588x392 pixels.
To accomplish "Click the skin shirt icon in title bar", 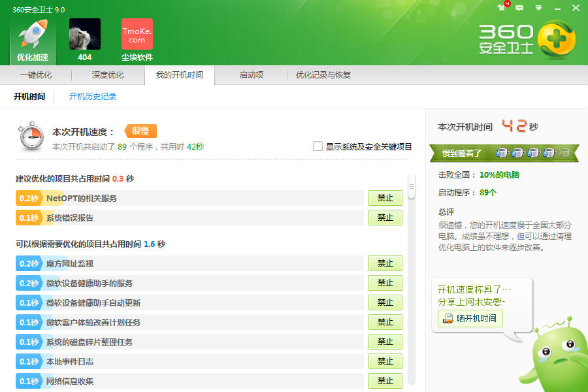I will pyautogui.click(x=502, y=8).
